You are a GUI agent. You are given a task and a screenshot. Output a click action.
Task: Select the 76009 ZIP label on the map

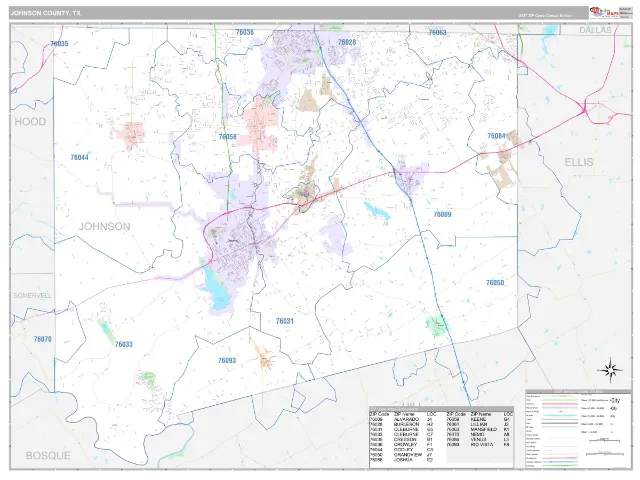pos(442,214)
